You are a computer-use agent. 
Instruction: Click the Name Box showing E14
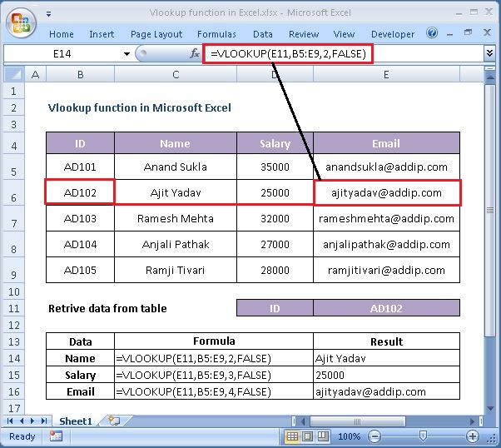pos(62,54)
